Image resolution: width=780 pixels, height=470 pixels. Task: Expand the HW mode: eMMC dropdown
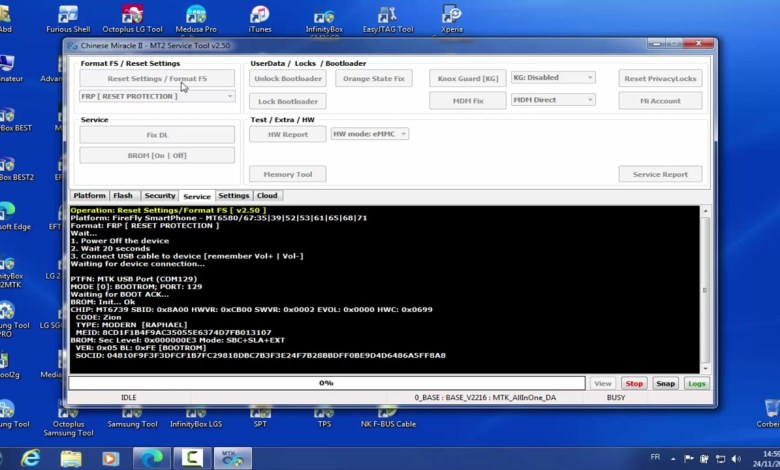(369, 134)
